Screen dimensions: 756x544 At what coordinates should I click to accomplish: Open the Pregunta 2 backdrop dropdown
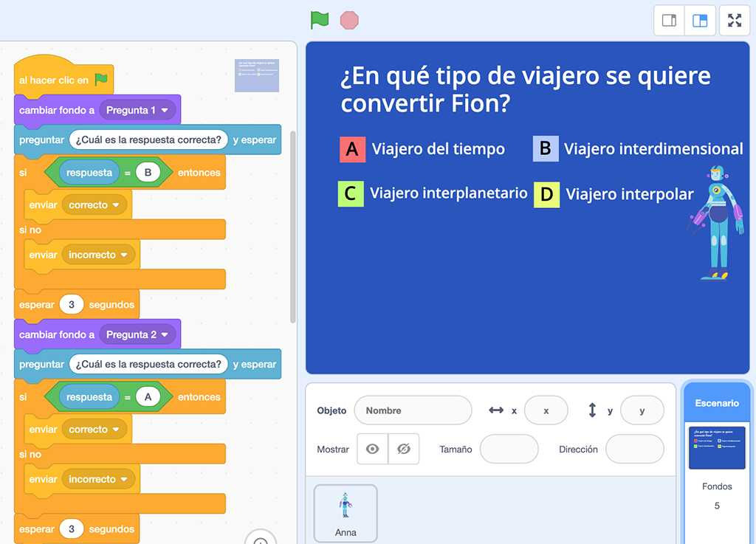tap(165, 335)
